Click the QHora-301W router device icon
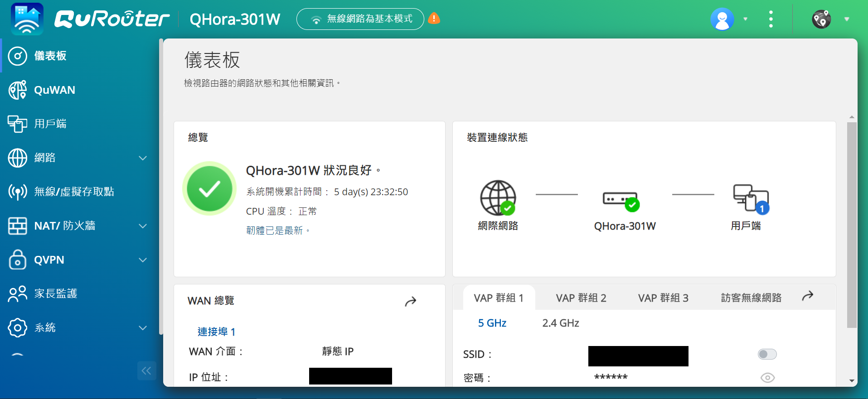The image size is (868, 399). [621, 201]
